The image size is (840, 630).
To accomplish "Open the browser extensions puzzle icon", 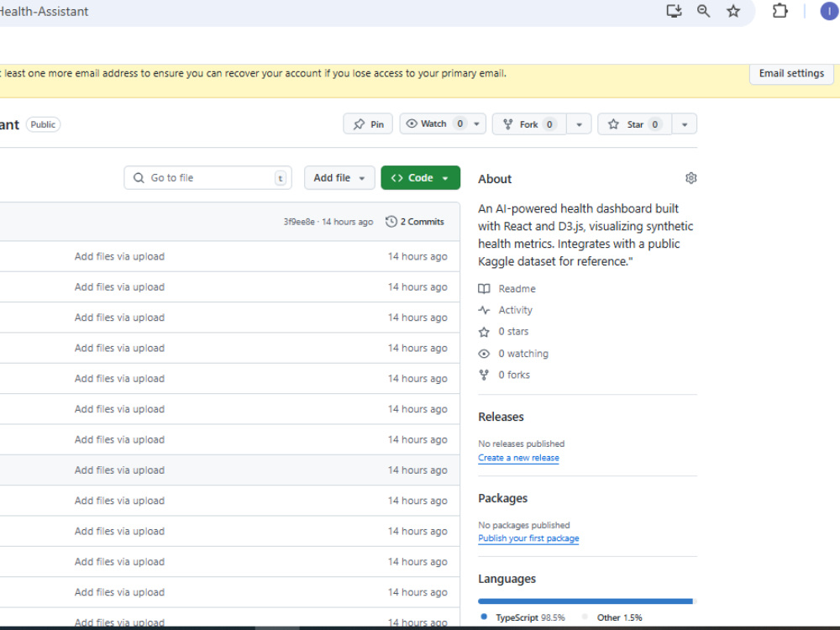I will pyautogui.click(x=780, y=11).
